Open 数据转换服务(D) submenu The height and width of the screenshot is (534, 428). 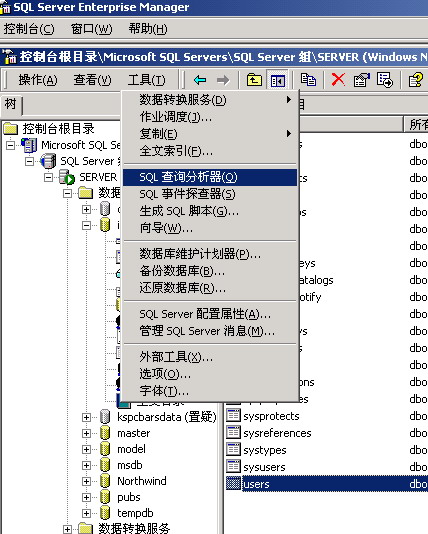pos(210,100)
